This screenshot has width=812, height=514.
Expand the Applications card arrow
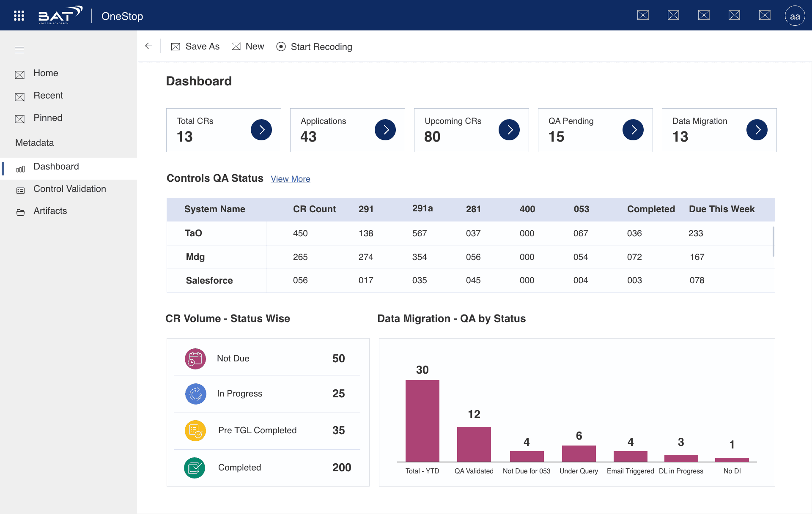coord(385,130)
